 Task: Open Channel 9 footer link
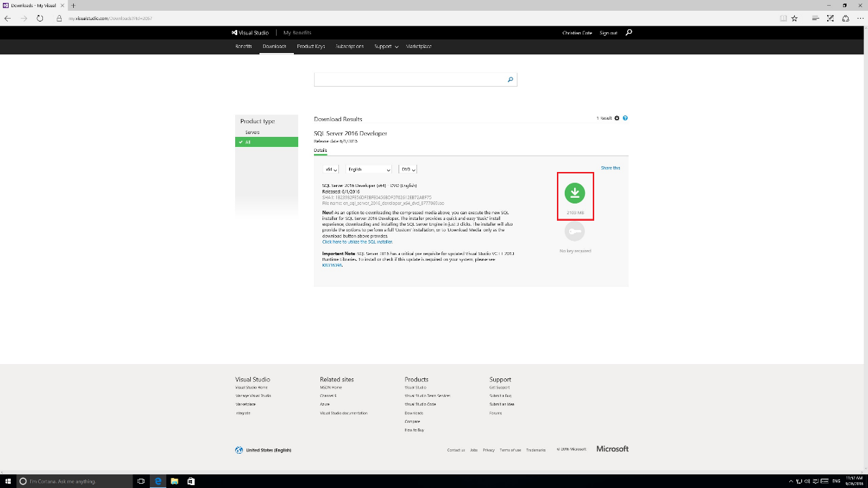(328, 396)
